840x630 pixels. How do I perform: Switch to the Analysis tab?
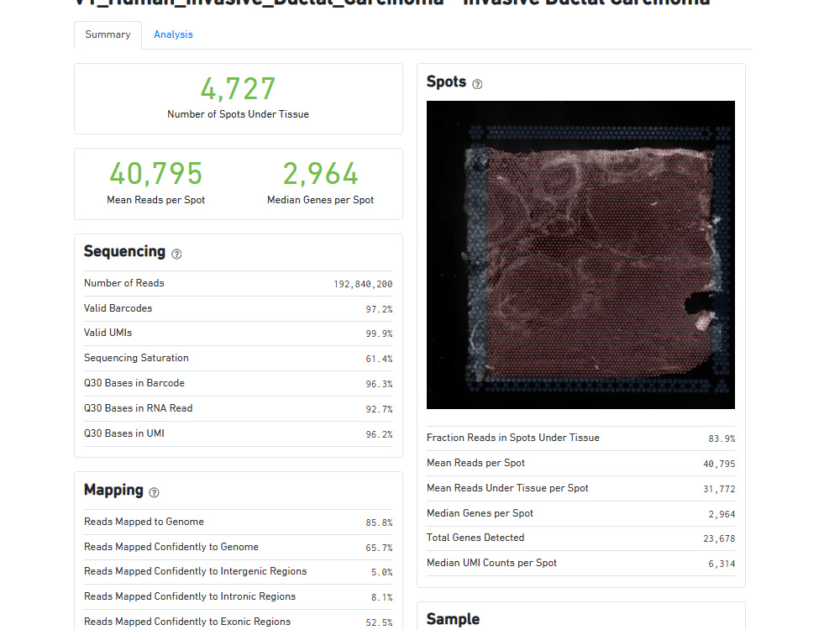coord(173,34)
